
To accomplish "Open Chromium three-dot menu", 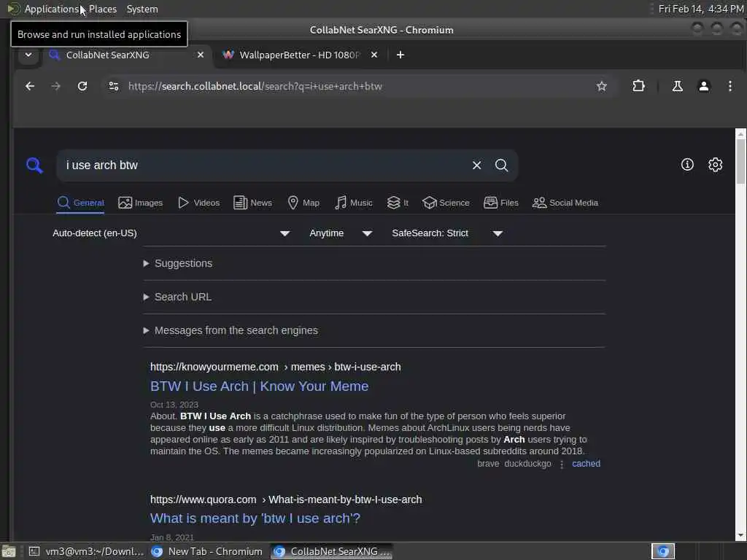I will pyautogui.click(x=729, y=86).
